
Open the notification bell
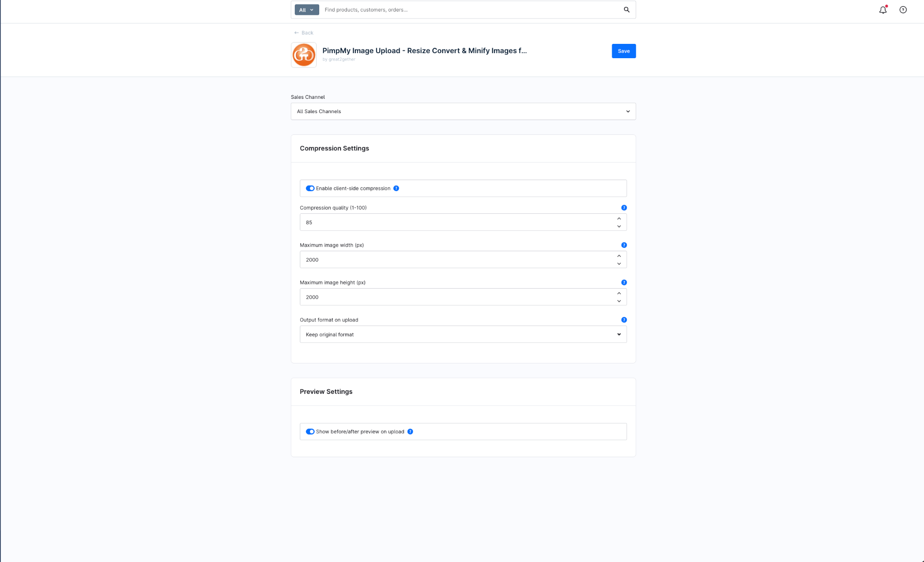[882, 9]
